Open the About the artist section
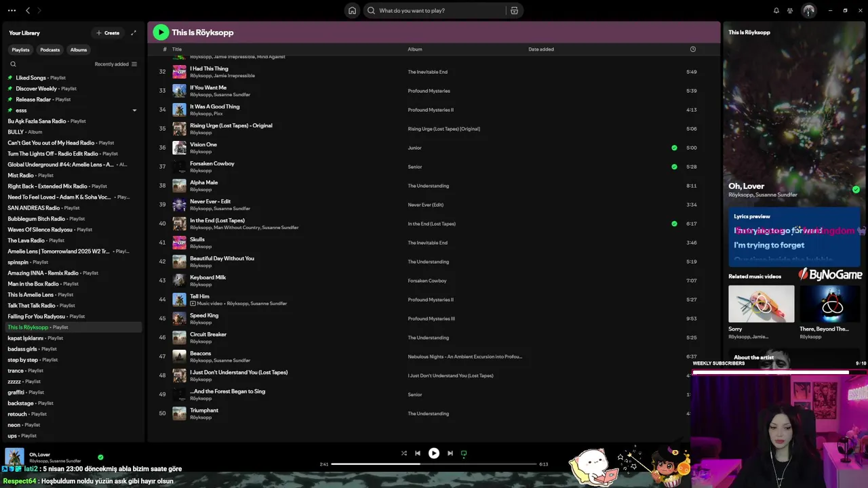Image resolution: width=868 pixels, height=488 pixels. pos(753,357)
